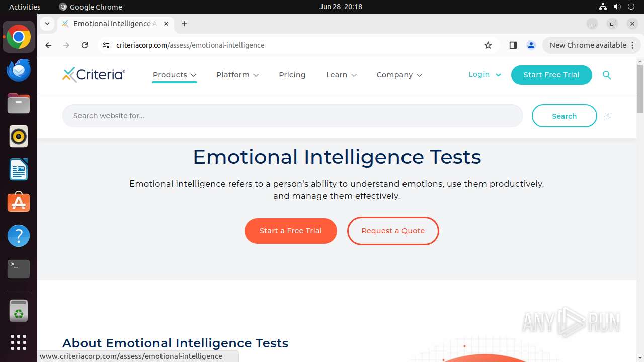Click the About Emotional Intelligence Tests heading
The width and height of the screenshot is (644, 362).
pyautogui.click(x=175, y=343)
